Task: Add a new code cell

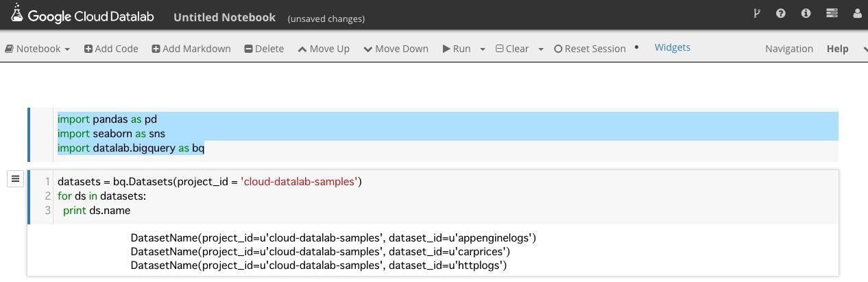Action: pyautogui.click(x=111, y=49)
